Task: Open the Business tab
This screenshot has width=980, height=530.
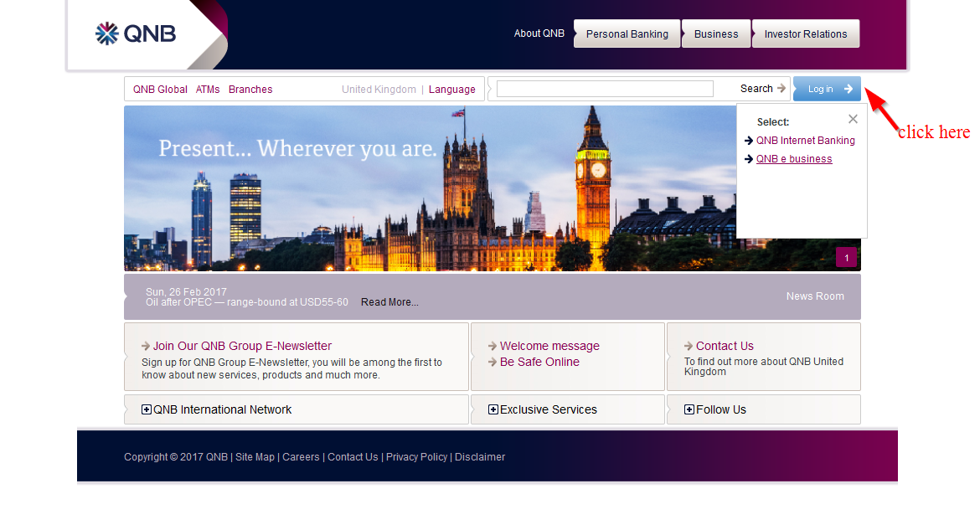Action: (x=715, y=33)
